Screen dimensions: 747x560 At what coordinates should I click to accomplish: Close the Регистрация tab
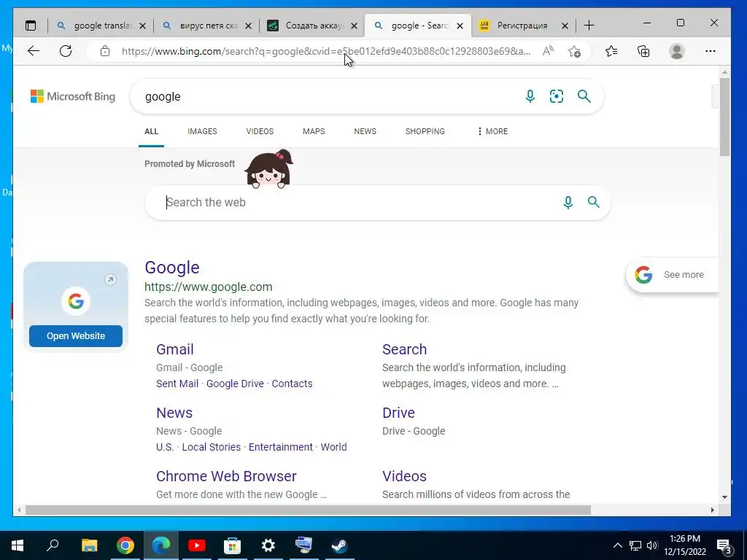pos(565,26)
